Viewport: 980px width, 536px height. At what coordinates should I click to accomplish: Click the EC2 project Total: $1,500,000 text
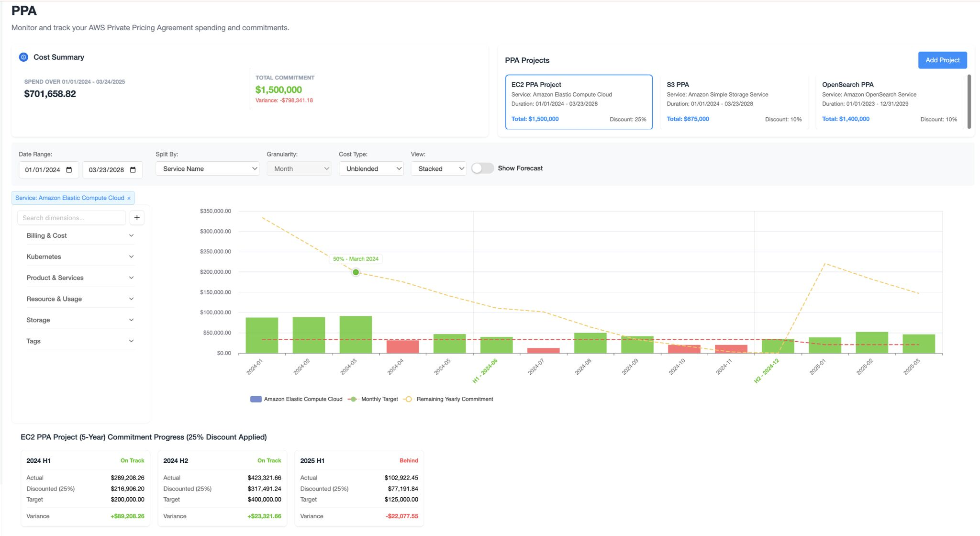[x=535, y=119]
